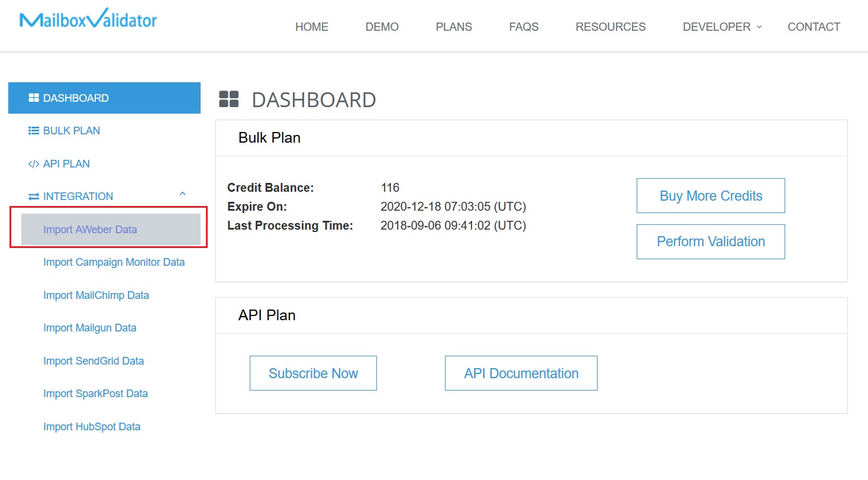Click the Dashboard grid icon in sidebar
Image resolution: width=868 pixels, height=480 pixels.
click(34, 98)
